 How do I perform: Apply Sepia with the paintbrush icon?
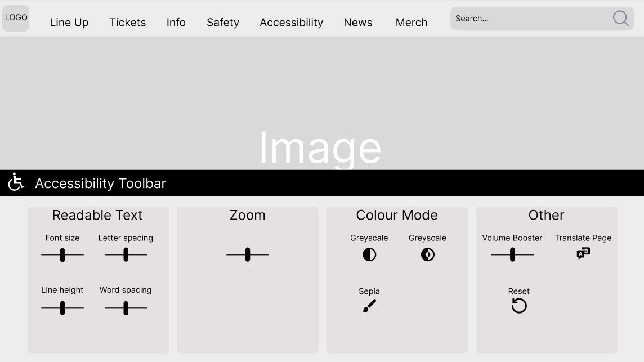pyautogui.click(x=369, y=306)
